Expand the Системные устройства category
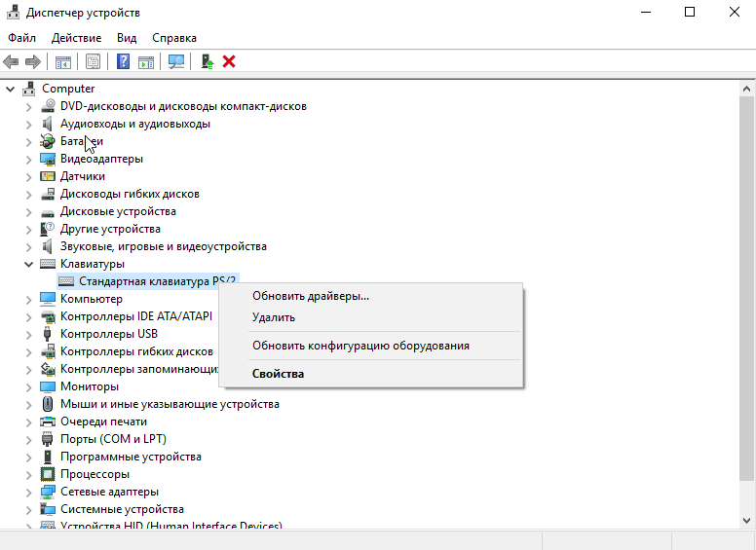756x550 pixels. coord(29,509)
